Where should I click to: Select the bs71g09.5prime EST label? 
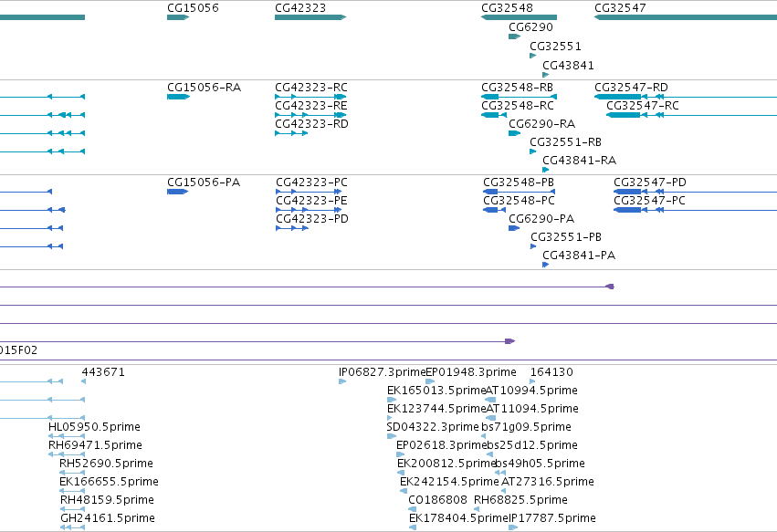(526, 427)
